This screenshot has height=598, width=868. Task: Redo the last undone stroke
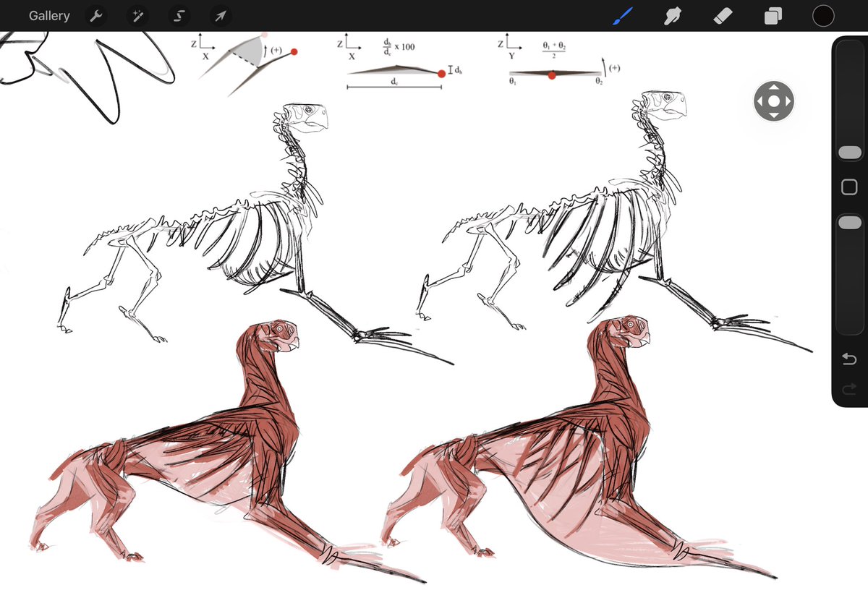[x=849, y=390]
